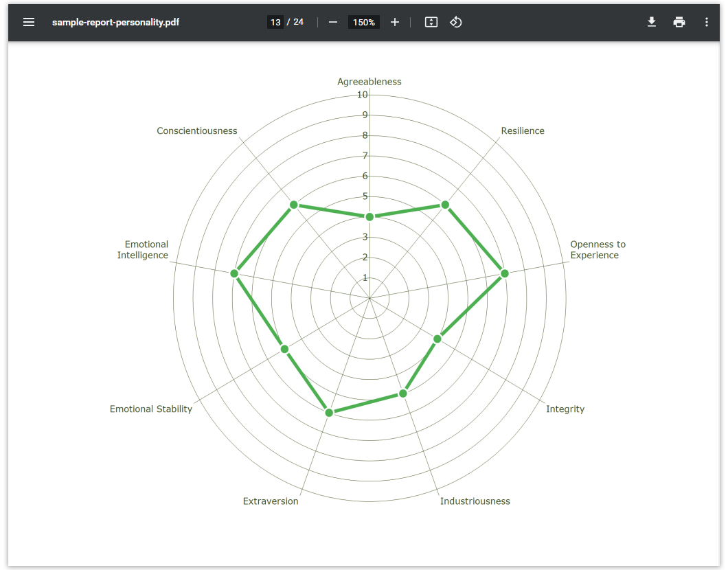Click the 150% zoom level field
Image resolution: width=728 pixels, height=570 pixels.
tap(363, 22)
